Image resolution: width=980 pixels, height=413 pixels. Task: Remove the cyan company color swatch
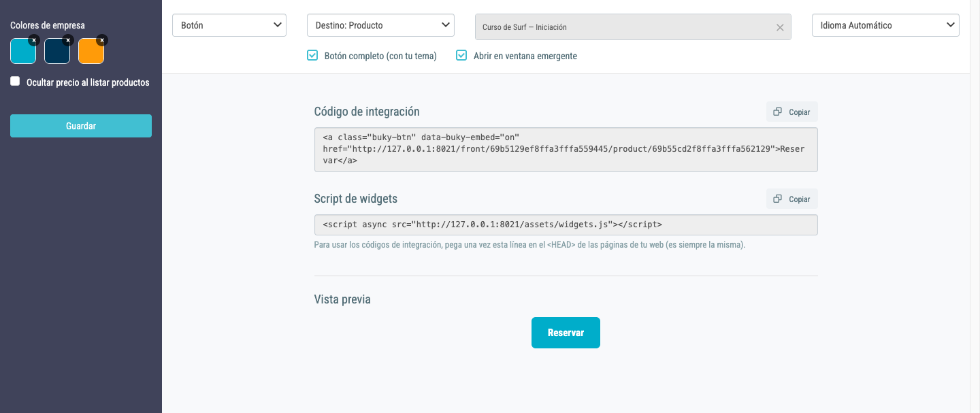point(33,40)
